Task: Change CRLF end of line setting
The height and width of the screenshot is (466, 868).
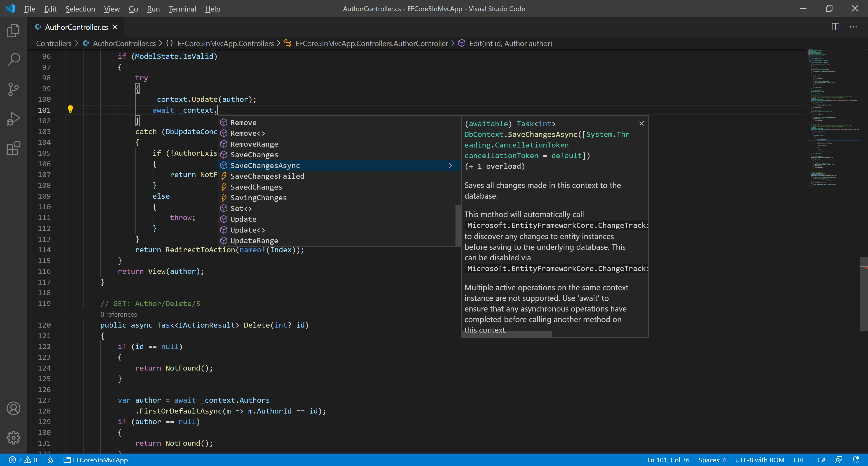Action: pos(801,460)
